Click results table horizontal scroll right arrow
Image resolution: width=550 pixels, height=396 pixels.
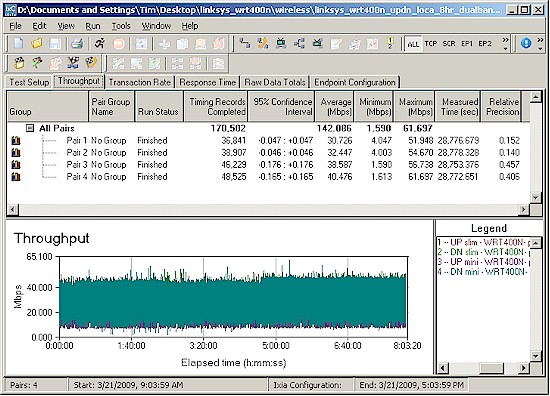coord(524,210)
